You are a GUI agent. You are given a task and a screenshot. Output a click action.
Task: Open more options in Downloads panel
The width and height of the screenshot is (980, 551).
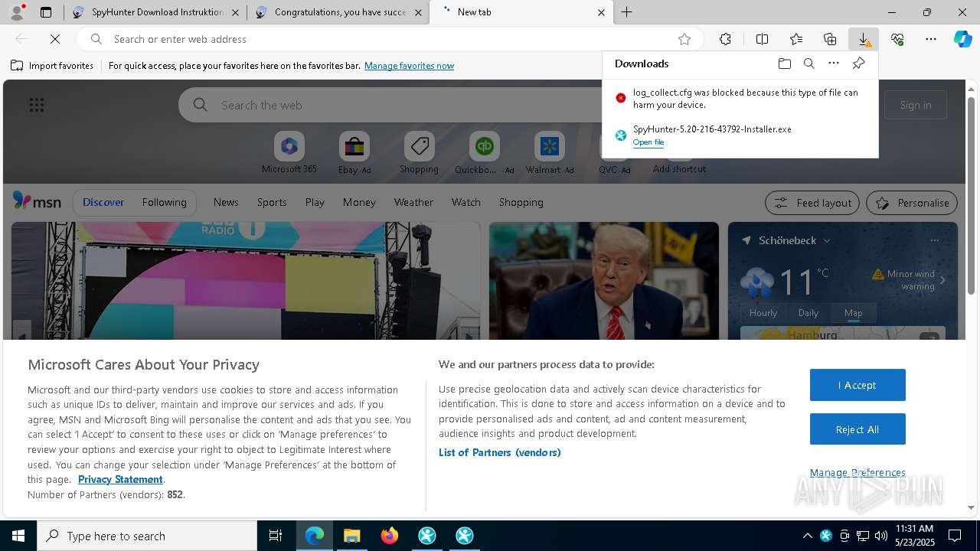pyautogui.click(x=834, y=64)
